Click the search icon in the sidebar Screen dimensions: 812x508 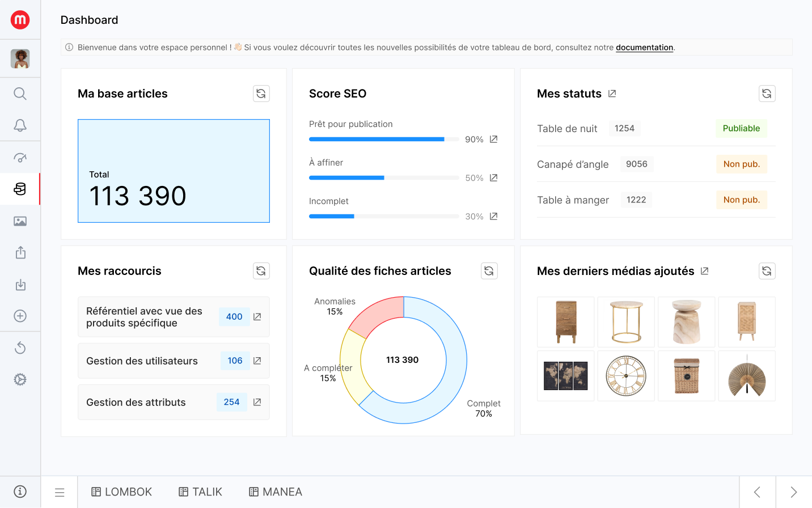click(20, 94)
